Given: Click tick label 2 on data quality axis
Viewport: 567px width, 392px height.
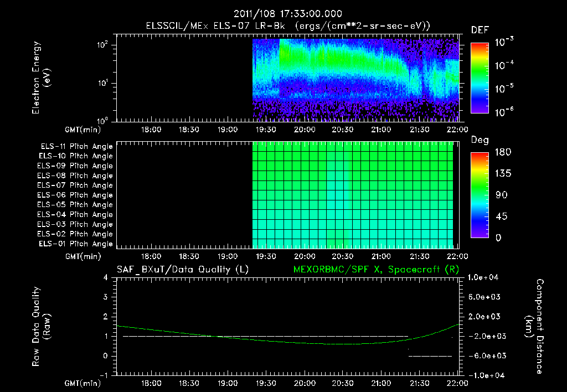Looking at the screenshot, I should click(x=106, y=317).
